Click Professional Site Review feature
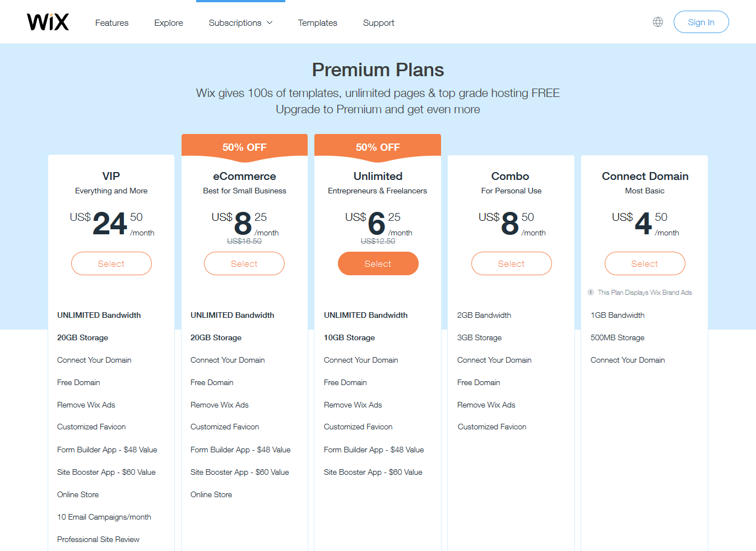756x551 pixels. (x=98, y=539)
